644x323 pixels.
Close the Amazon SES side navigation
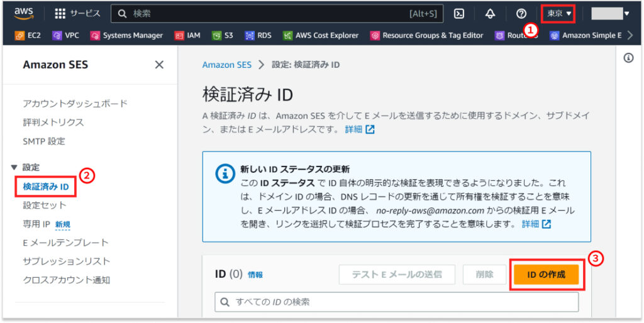click(x=159, y=65)
